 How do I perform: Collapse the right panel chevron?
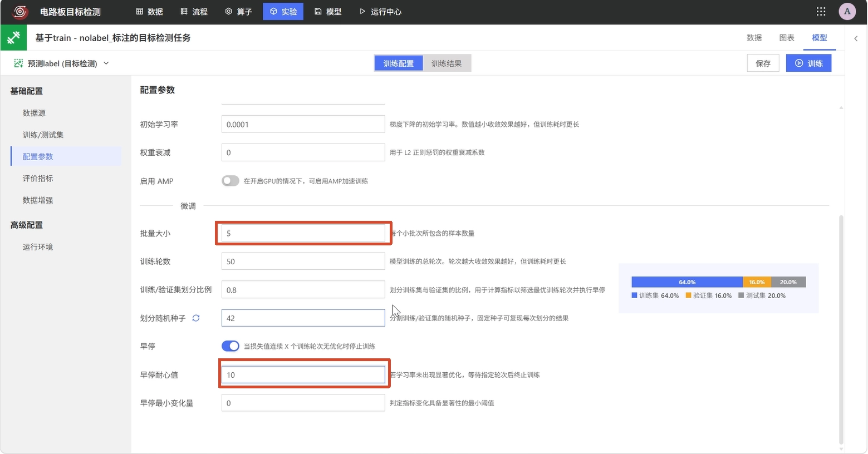point(856,38)
